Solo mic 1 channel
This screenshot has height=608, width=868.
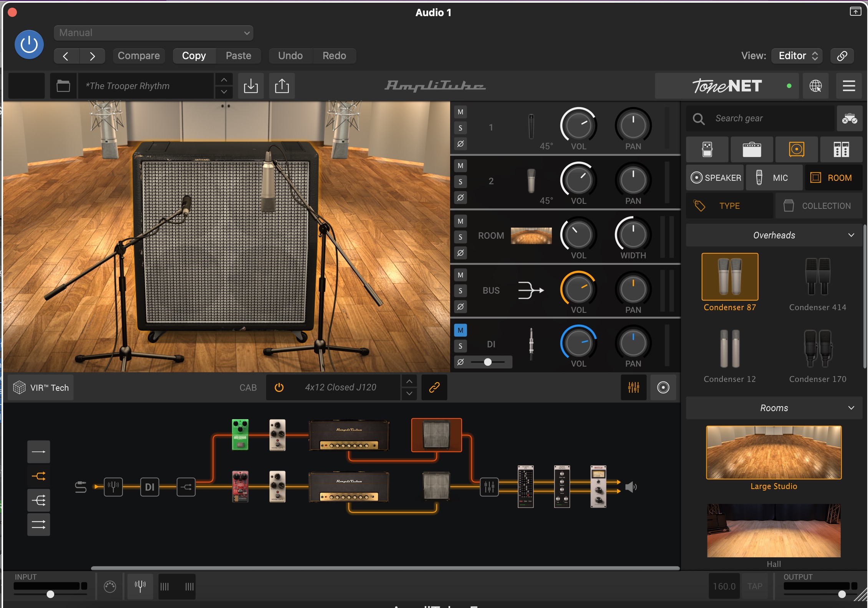pos(460,128)
